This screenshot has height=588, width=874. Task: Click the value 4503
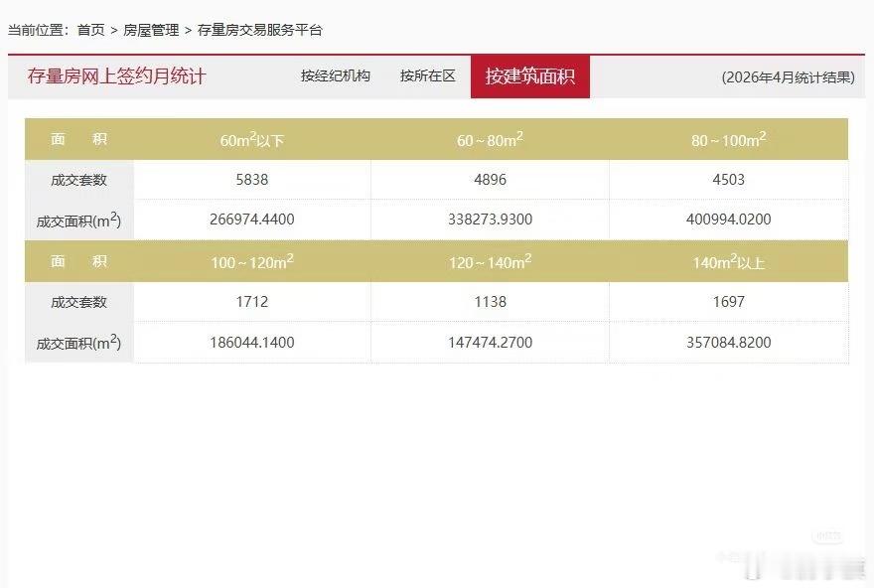click(x=729, y=180)
